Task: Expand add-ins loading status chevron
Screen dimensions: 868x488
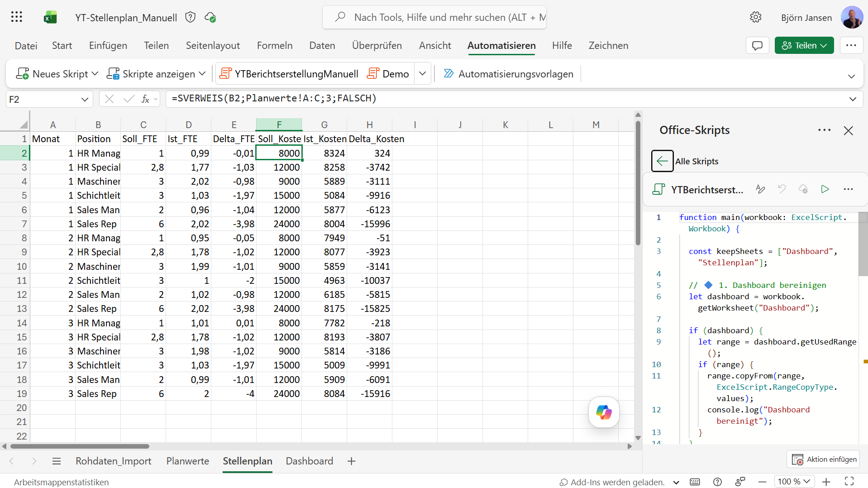Action: tap(676, 483)
